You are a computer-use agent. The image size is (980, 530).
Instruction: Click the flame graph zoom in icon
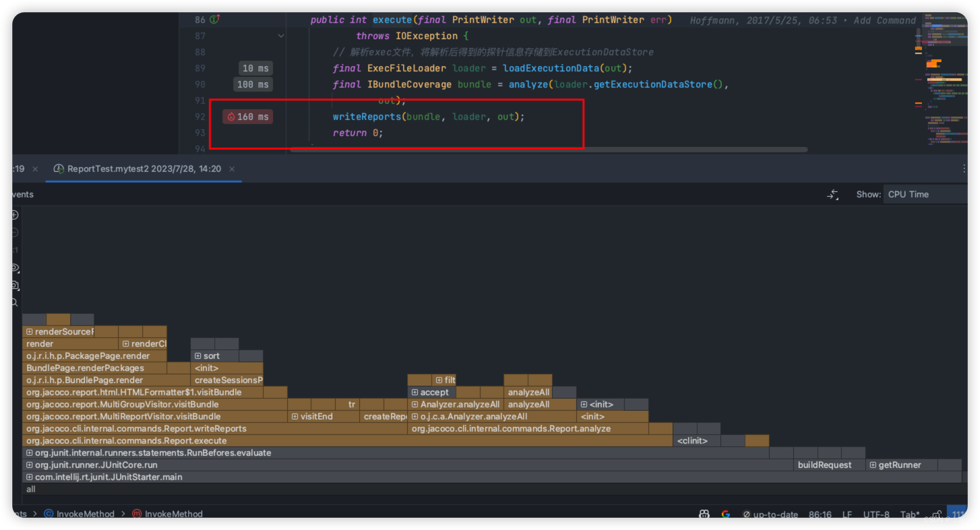coord(15,215)
